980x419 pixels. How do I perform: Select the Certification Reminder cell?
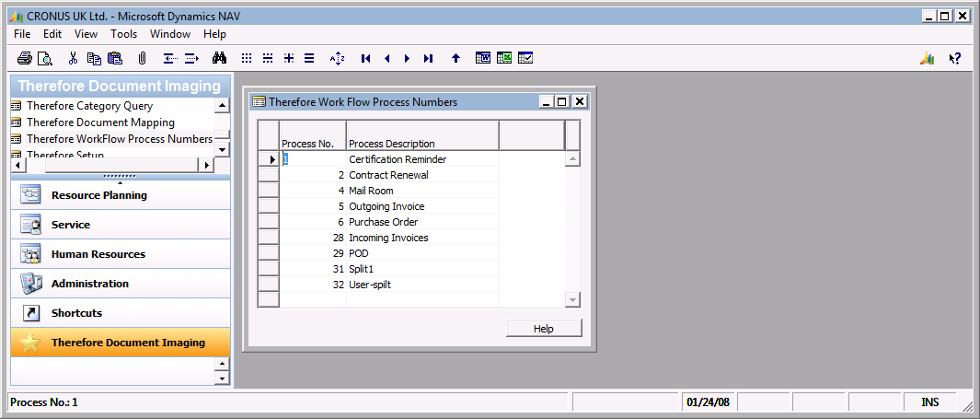(x=423, y=159)
